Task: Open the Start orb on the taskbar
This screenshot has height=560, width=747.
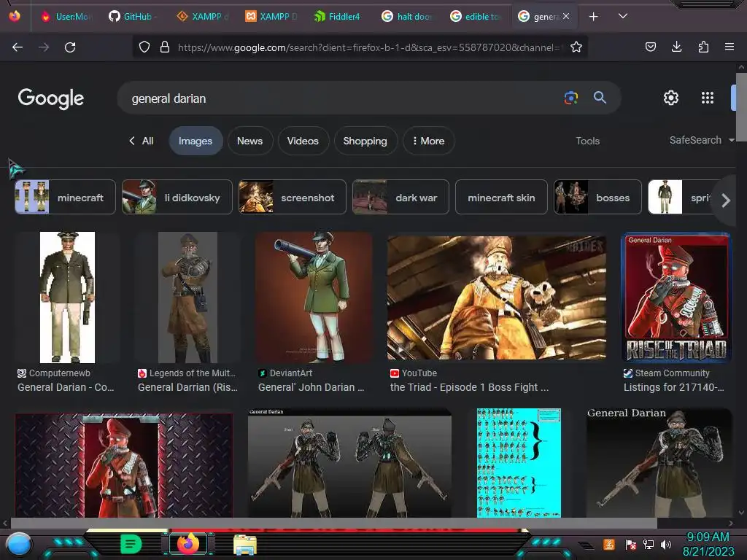Action: pos(19,544)
